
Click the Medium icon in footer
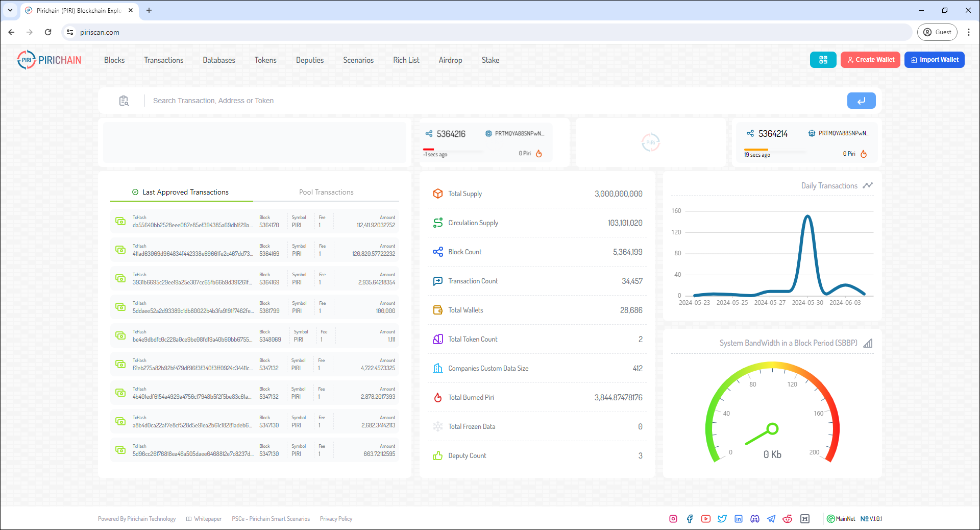[805, 519]
